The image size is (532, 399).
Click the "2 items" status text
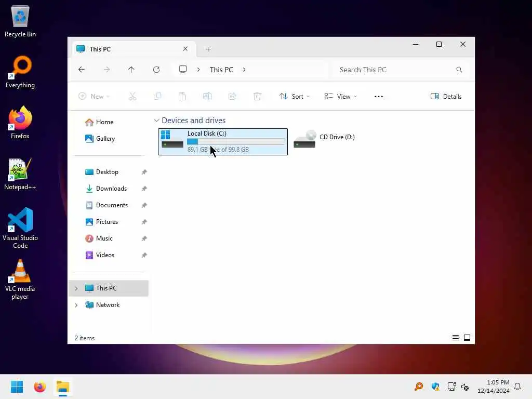(85, 338)
